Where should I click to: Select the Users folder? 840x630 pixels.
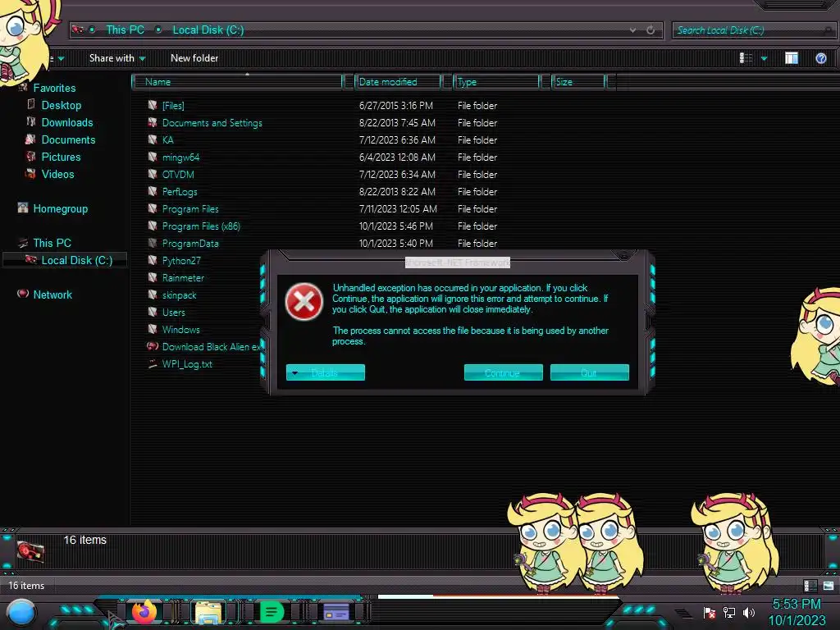point(173,312)
